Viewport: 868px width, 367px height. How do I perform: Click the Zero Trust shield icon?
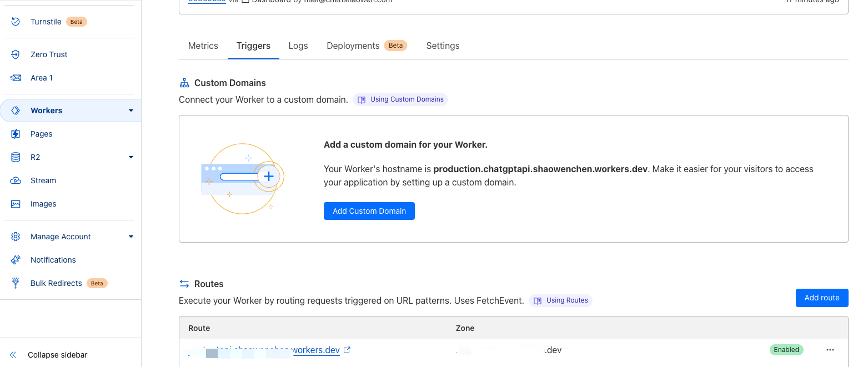click(x=16, y=54)
